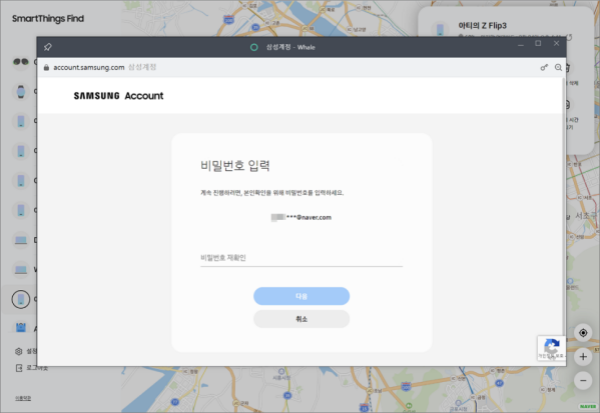Screen dimensions: 600x413
Task: Click the zoom magnifier in address bar
Action: tap(558, 67)
